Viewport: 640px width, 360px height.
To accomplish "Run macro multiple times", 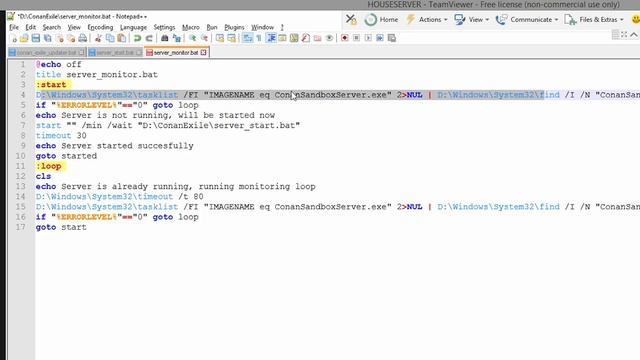I will (380, 38).
